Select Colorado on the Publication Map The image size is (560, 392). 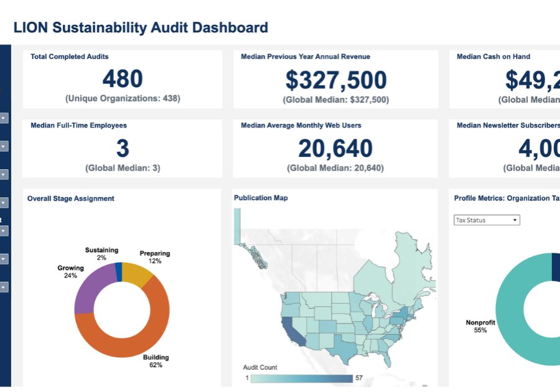click(x=327, y=326)
